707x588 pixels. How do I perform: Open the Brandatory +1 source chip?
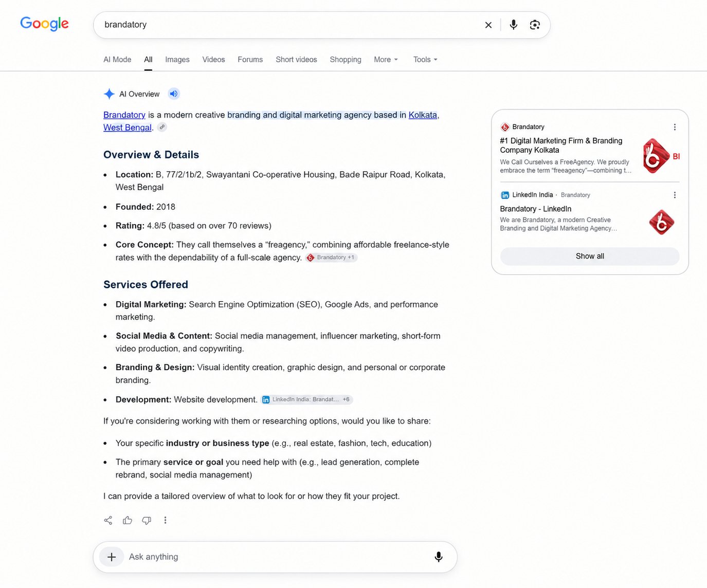pos(331,258)
